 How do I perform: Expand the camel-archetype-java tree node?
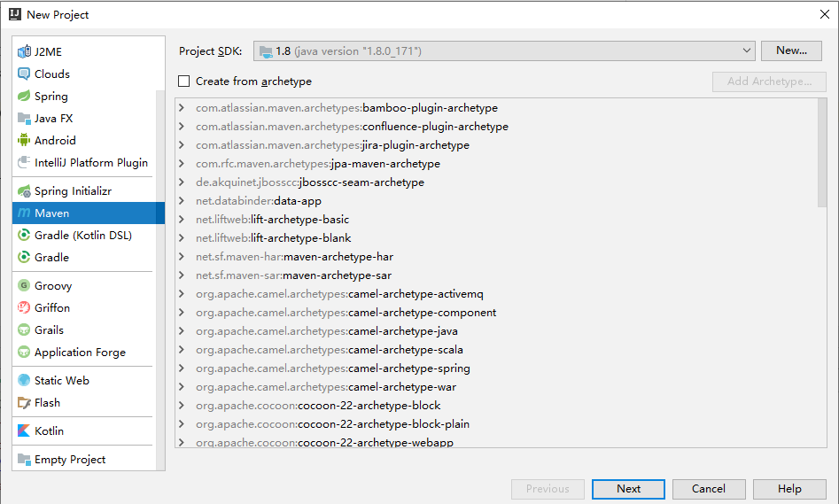coord(182,331)
